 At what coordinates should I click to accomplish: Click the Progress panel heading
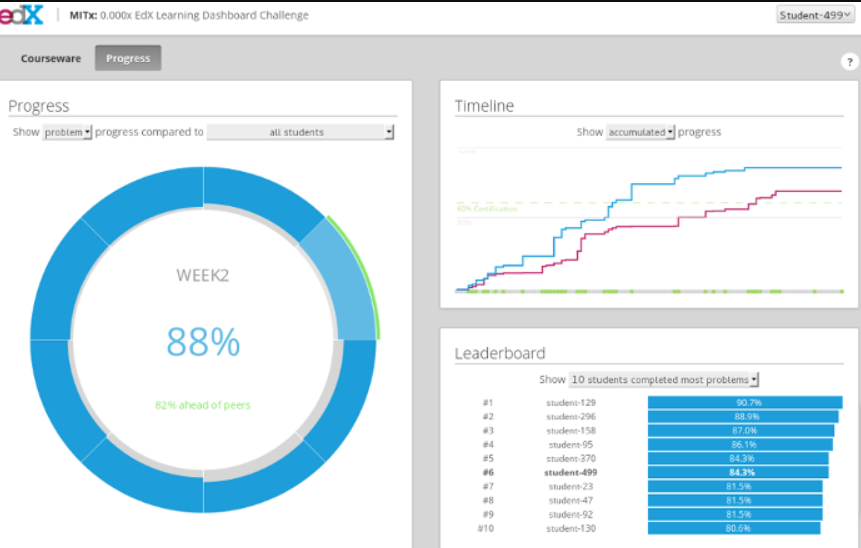coord(38,105)
